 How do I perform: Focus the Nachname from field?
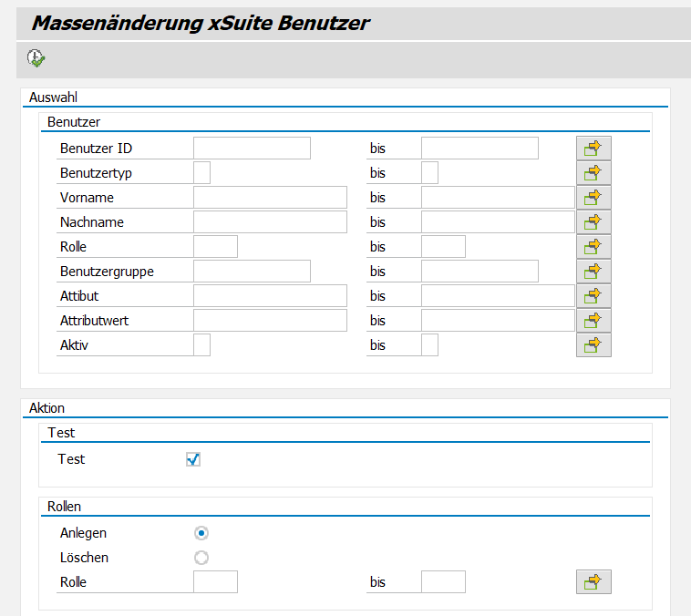(270, 222)
